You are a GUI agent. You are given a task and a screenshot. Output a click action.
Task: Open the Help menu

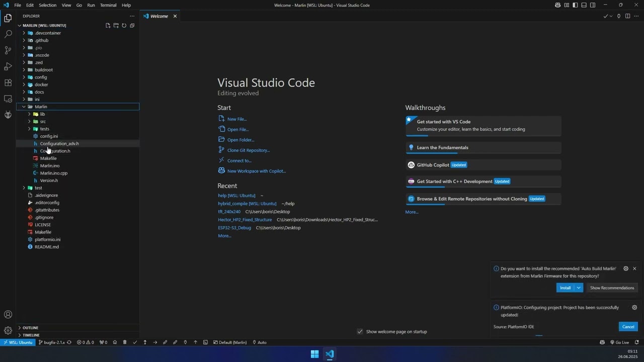pos(126,5)
